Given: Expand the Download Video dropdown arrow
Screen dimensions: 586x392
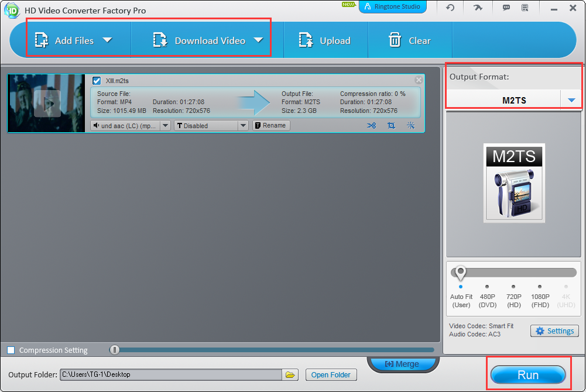Looking at the screenshot, I should coord(258,40).
